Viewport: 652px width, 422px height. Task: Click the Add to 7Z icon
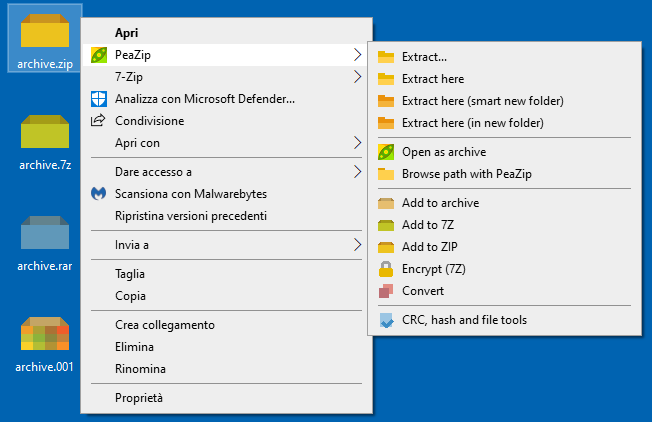click(x=386, y=225)
